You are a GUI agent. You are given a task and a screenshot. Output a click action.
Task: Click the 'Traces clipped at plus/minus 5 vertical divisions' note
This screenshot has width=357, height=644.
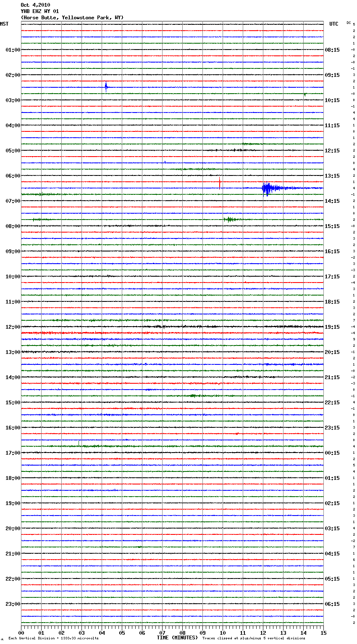(x=254, y=639)
